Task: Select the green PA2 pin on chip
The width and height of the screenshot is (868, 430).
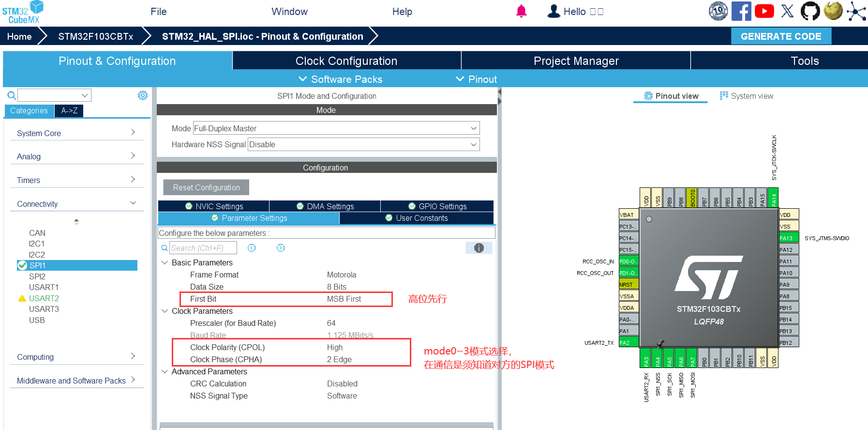Action: (629, 342)
